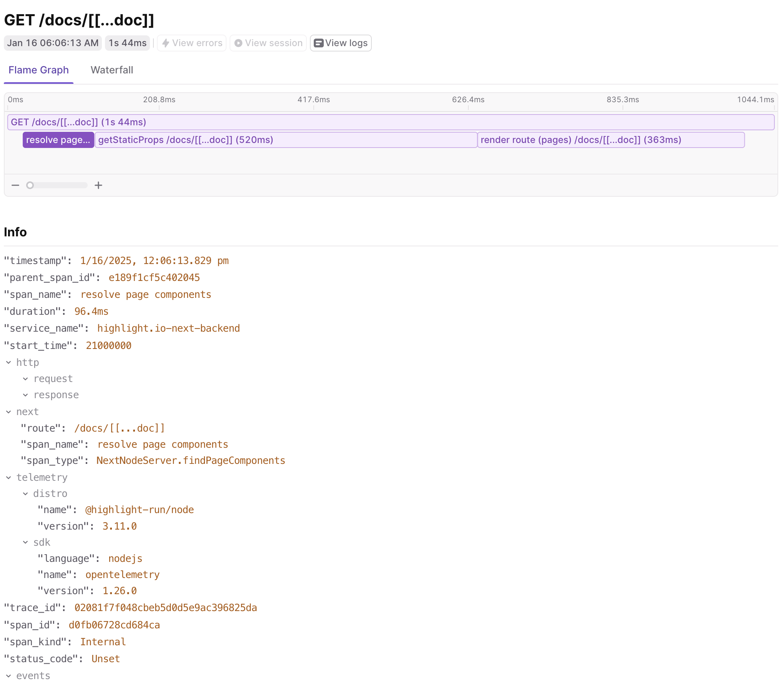Collapse the response subsection
784x686 pixels.
coord(25,395)
